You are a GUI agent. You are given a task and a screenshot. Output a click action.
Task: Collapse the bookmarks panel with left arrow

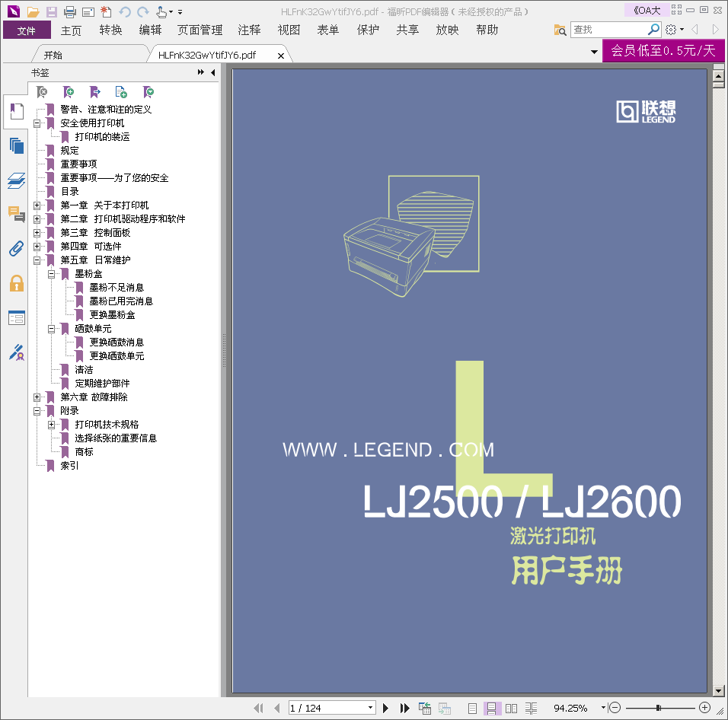coord(212,72)
